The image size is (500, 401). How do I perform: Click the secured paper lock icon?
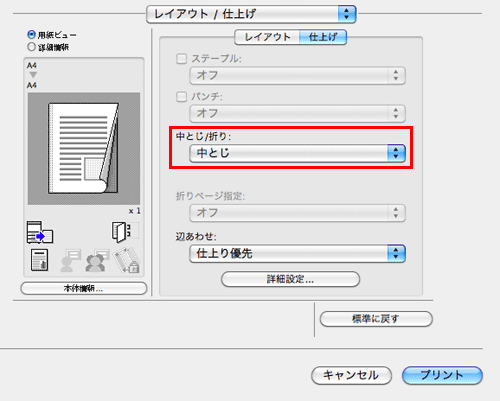tap(126, 260)
